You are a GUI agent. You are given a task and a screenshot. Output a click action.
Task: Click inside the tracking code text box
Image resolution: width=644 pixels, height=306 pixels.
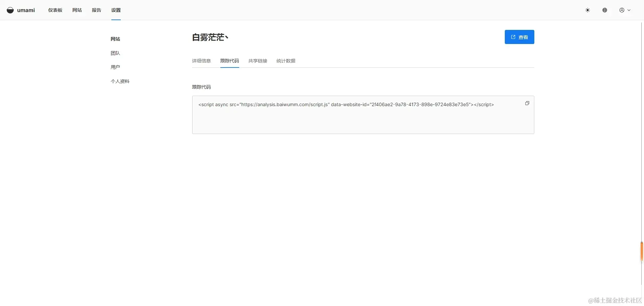[363, 115]
